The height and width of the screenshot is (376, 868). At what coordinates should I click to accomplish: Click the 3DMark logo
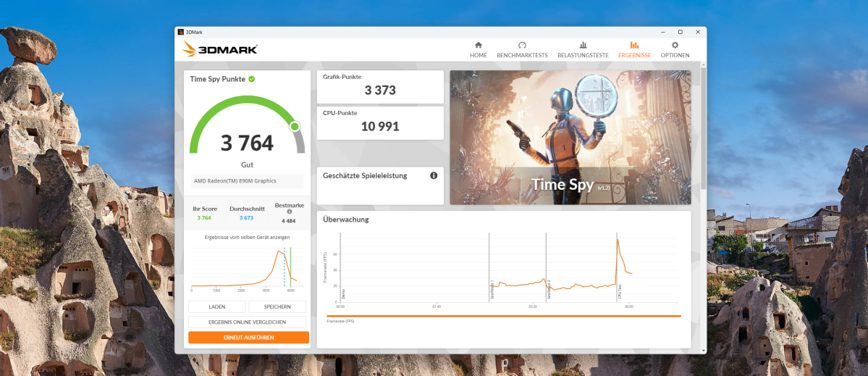pos(220,49)
